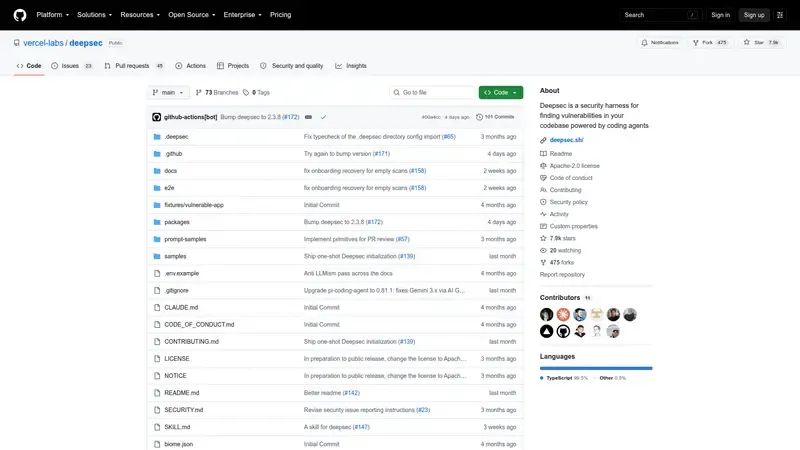Open the docs folder
This screenshot has width=800, height=450.
point(170,171)
